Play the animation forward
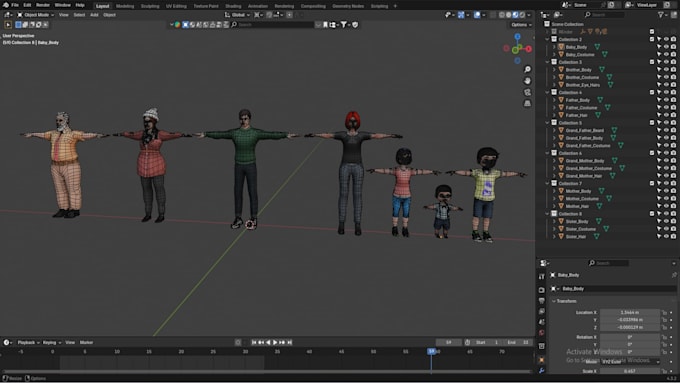This screenshot has width=680, height=383. (x=275, y=342)
